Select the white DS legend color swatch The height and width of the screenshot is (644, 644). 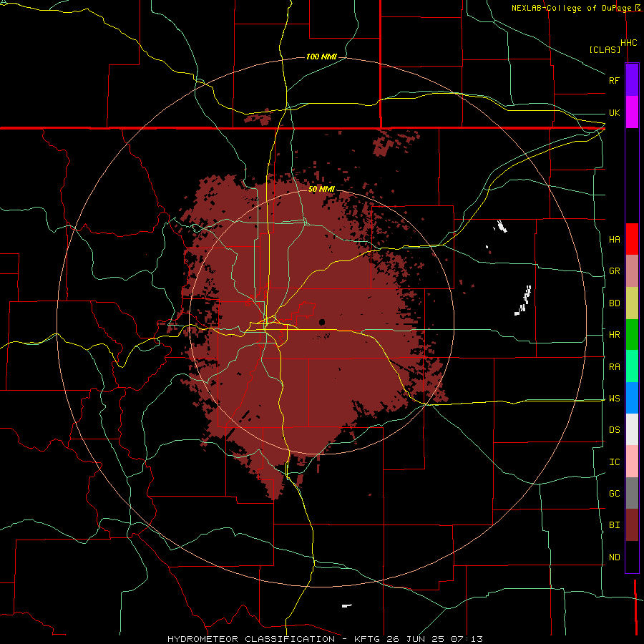632,429
